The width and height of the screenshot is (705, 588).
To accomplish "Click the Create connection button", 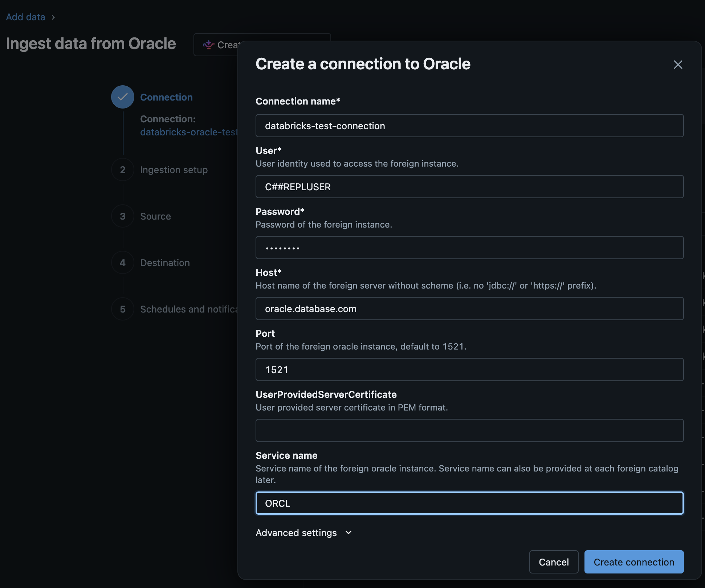I will click(634, 562).
